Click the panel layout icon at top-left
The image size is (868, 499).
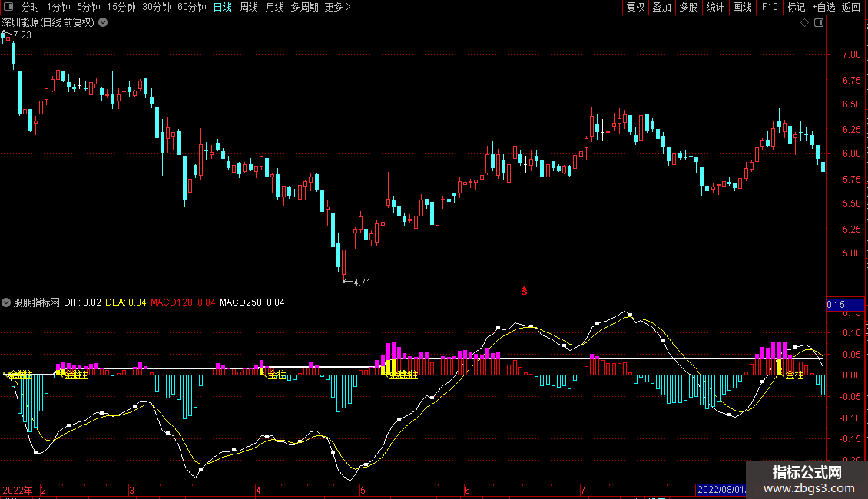point(8,7)
